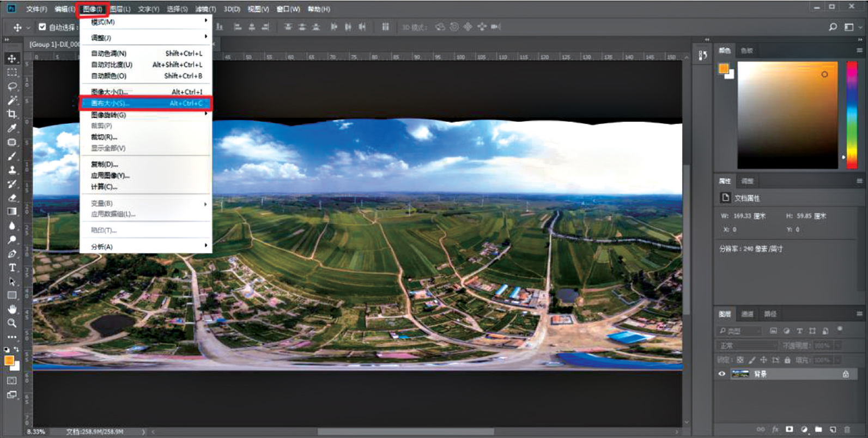Select the Hand tool

coord(12,309)
